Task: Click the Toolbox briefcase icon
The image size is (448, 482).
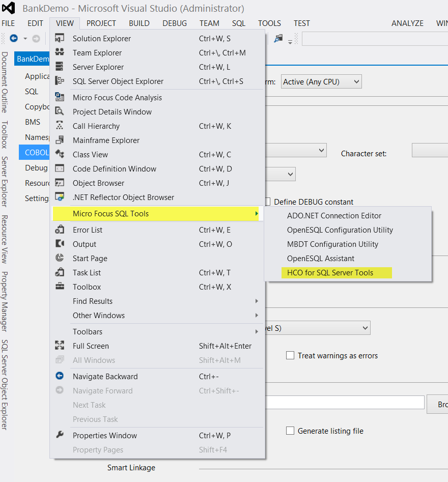Action: [60, 287]
